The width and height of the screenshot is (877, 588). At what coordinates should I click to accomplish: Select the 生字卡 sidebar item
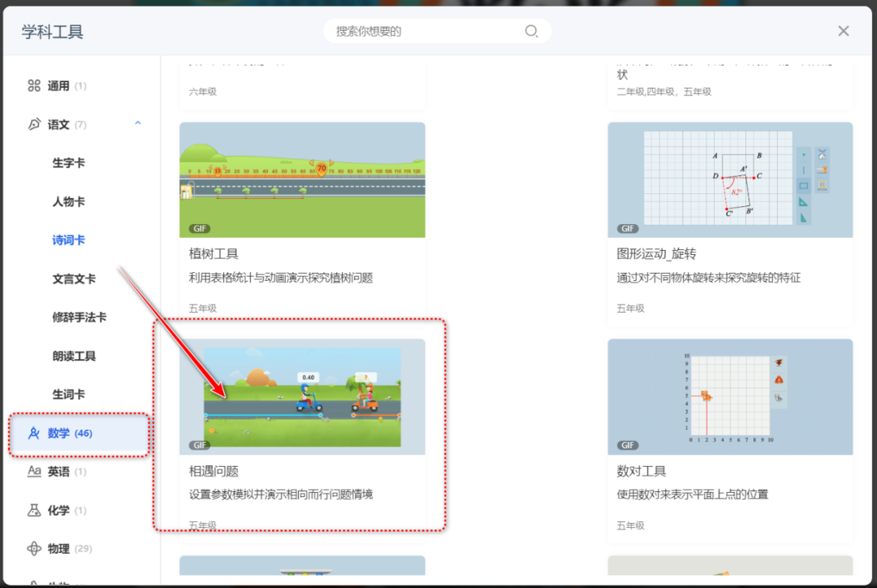click(x=68, y=162)
